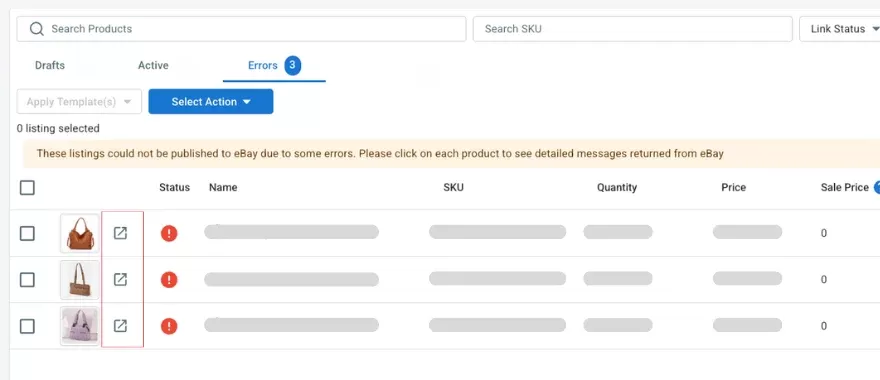Open tan tote bag product thumbnail
This screenshot has width=880, height=380.
click(80, 280)
